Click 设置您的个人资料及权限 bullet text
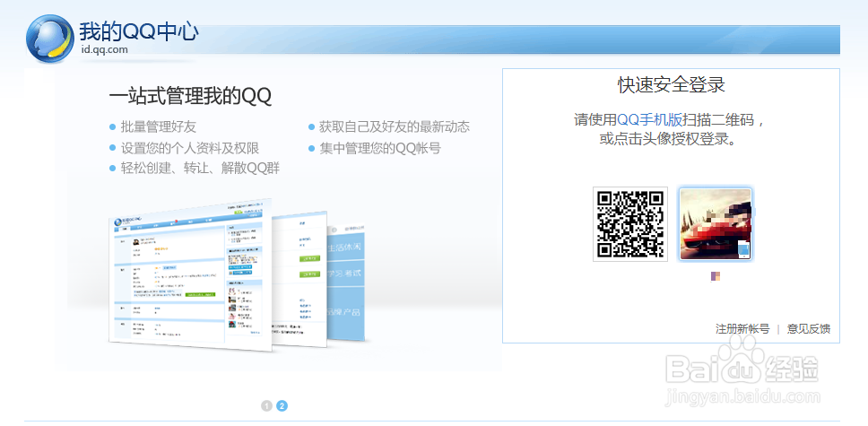This screenshot has width=868, height=426. [x=190, y=148]
